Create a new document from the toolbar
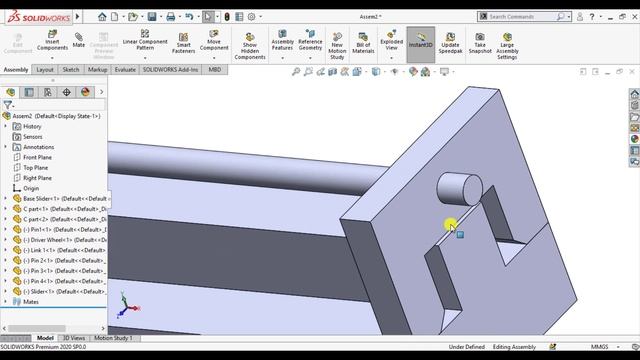This screenshot has height=360, width=640. pos(115,17)
